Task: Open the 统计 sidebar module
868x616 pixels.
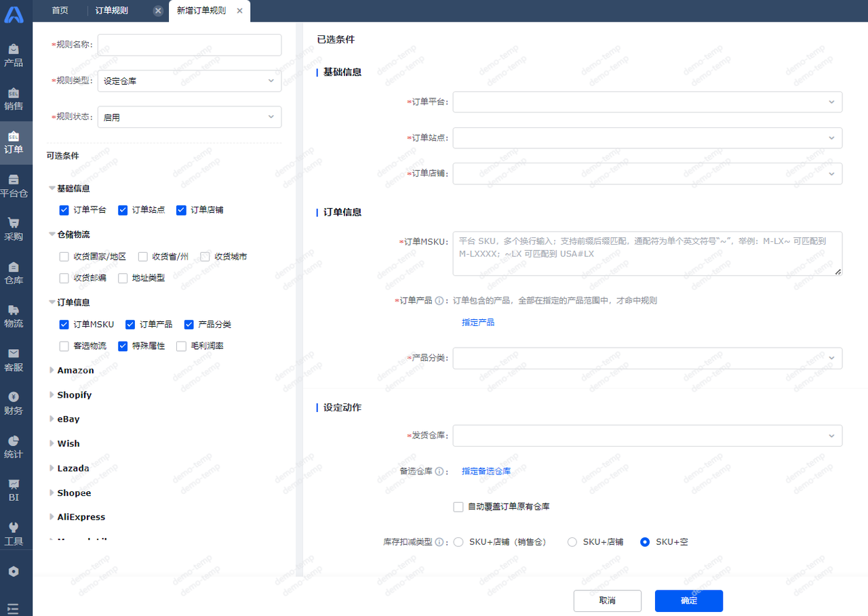Action: 14,447
